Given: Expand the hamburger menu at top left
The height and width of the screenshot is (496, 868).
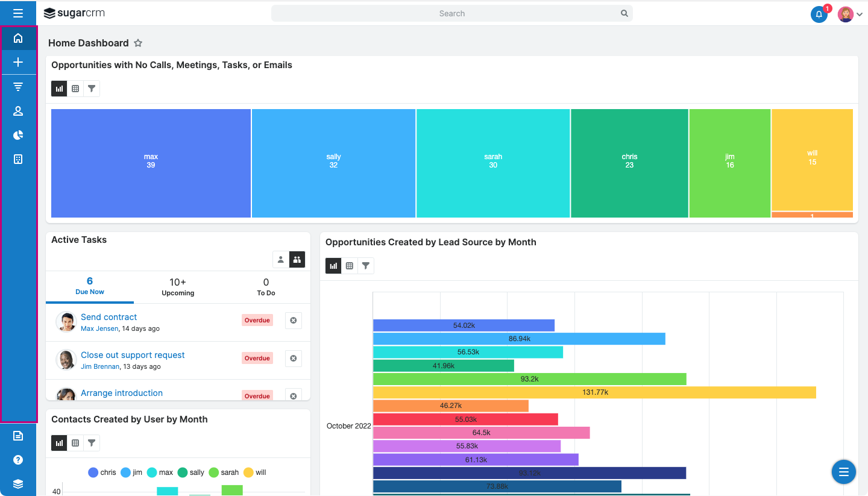Looking at the screenshot, I should pyautogui.click(x=18, y=13).
